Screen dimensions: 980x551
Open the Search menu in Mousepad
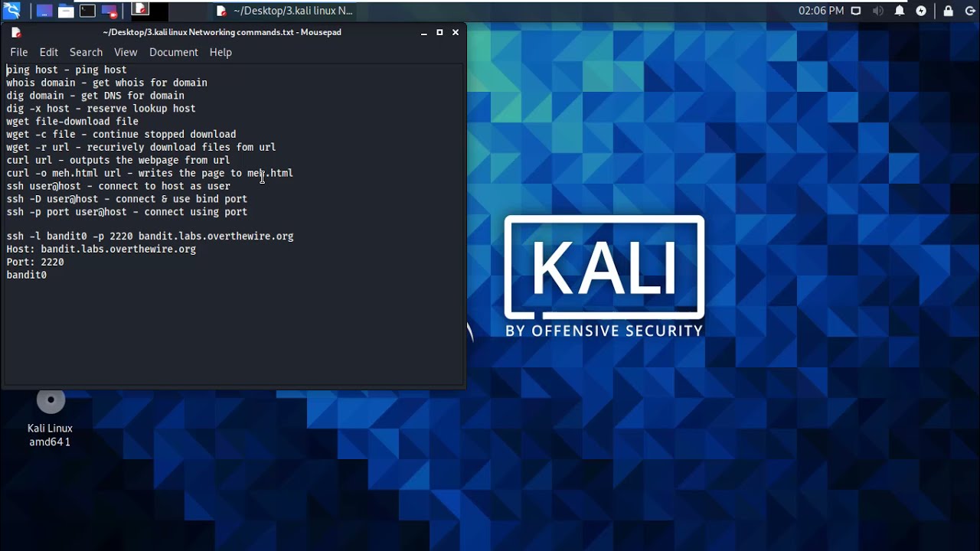pyautogui.click(x=86, y=52)
